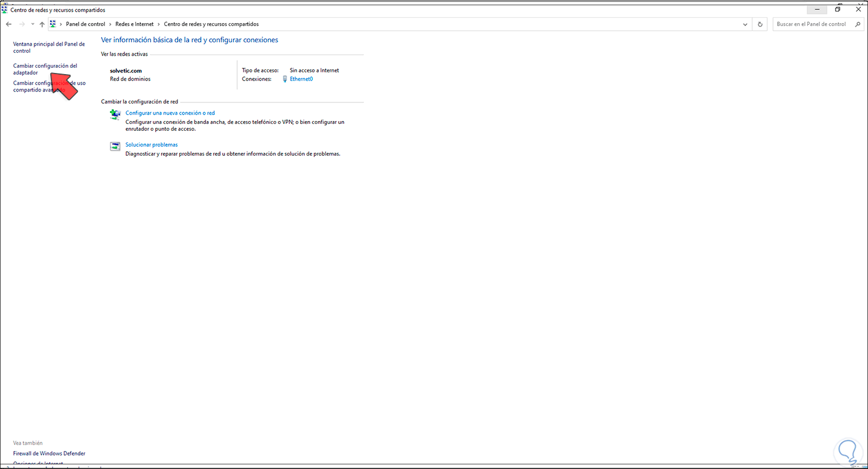Restore down the window

[837, 9]
